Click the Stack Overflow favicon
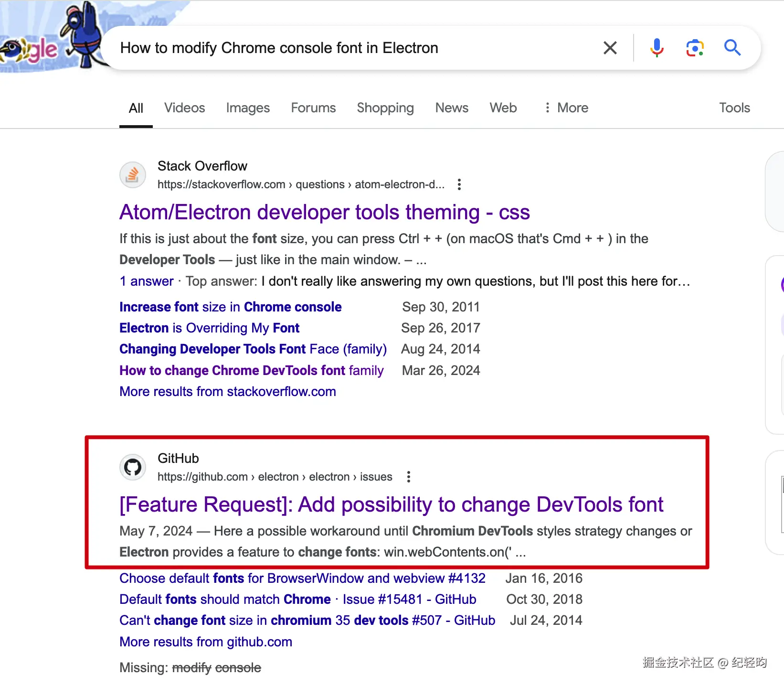 tap(132, 175)
